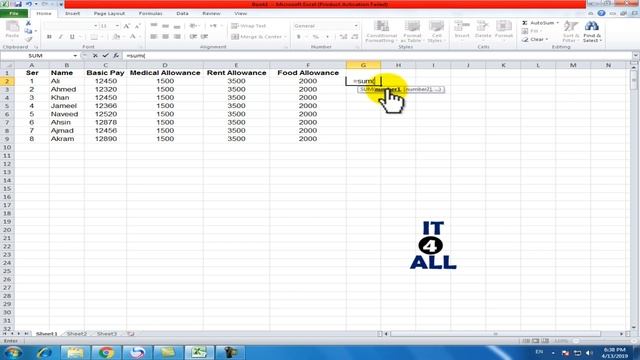Viewport: 640px width, 360px height.
Task: Toggle Italic formatting
Action: click(60, 37)
